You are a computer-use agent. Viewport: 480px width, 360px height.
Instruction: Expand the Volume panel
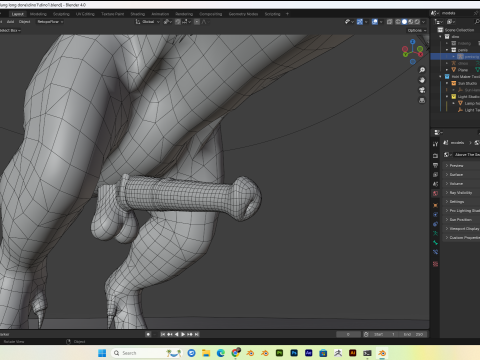click(462, 183)
